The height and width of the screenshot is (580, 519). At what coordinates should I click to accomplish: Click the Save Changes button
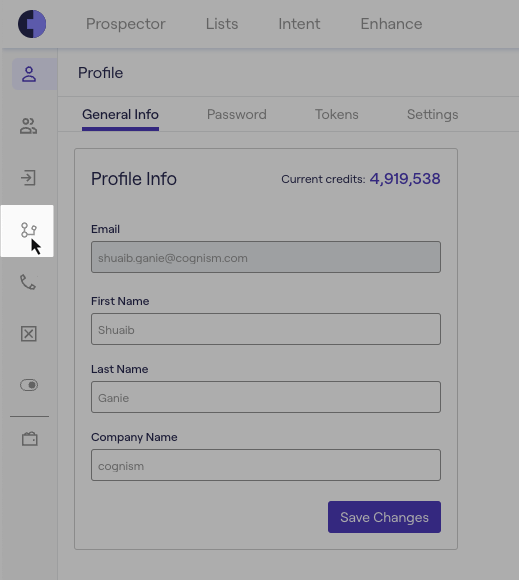tap(384, 517)
